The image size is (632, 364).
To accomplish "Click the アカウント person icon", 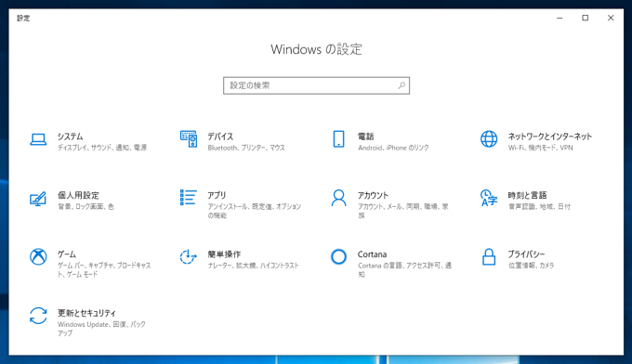I will [338, 198].
